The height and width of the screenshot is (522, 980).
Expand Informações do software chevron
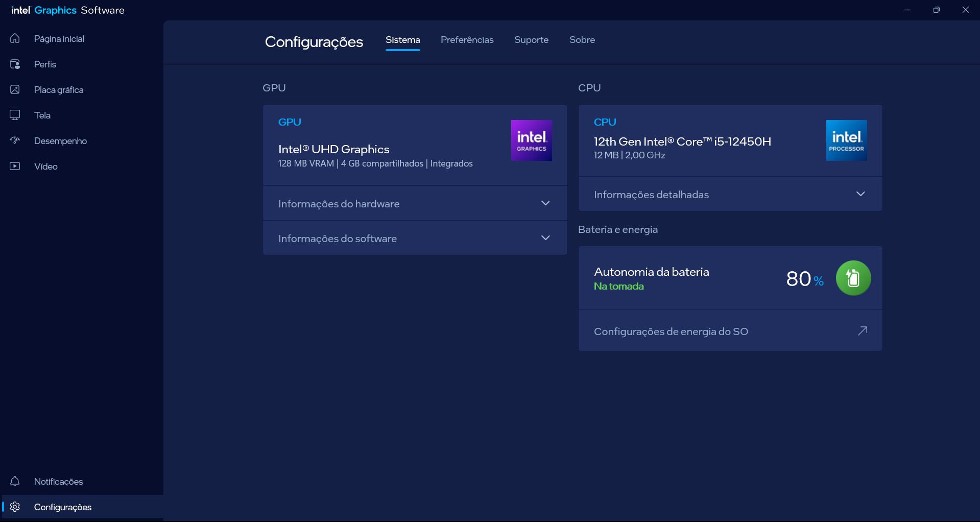coord(545,238)
